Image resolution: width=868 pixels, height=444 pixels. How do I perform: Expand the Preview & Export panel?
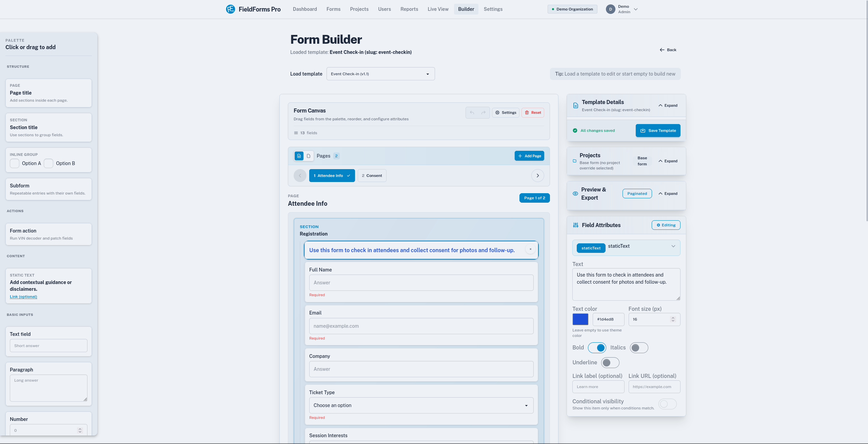click(x=668, y=194)
